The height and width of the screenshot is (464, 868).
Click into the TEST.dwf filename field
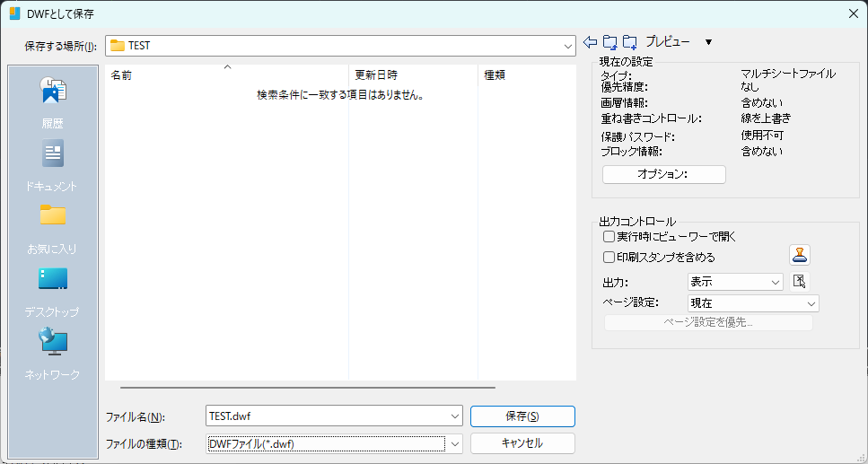pyautogui.click(x=327, y=416)
